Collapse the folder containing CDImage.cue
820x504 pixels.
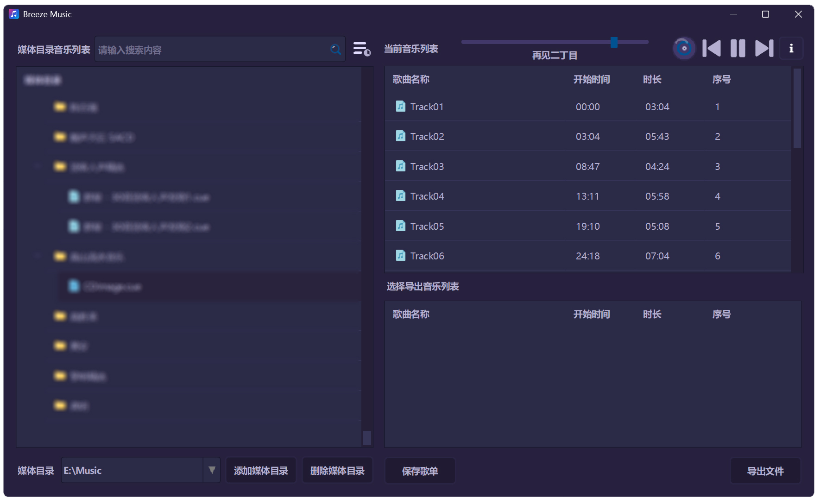pyautogui.click(x=38, y=256)
